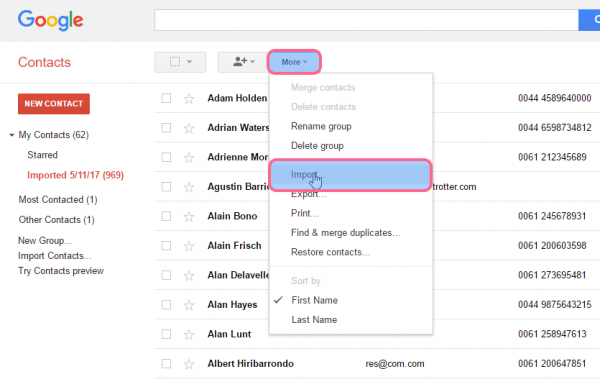
Task: Choose Restore contacts... option
Action: (330, 252)
